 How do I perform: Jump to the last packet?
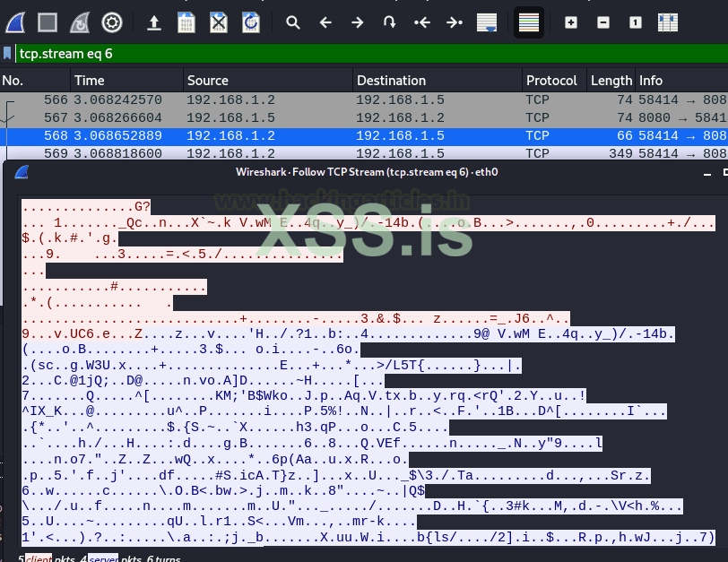pyautogui.click(x=454, y=22)
